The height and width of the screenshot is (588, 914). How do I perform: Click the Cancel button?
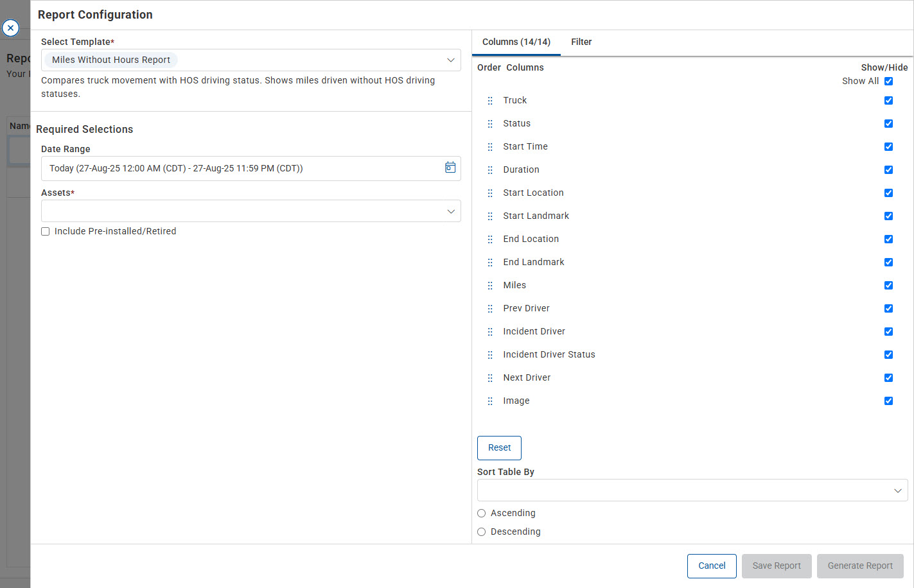point(712,566)
